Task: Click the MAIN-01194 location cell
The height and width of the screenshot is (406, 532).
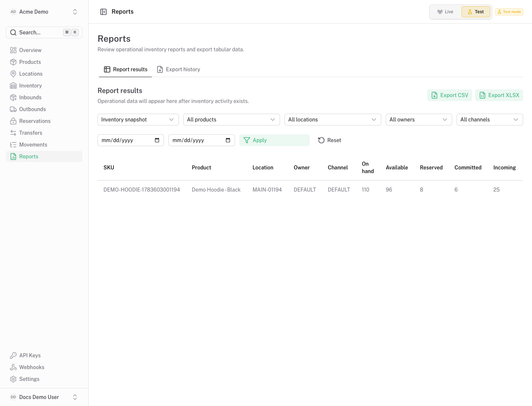Action: (267, 190)
